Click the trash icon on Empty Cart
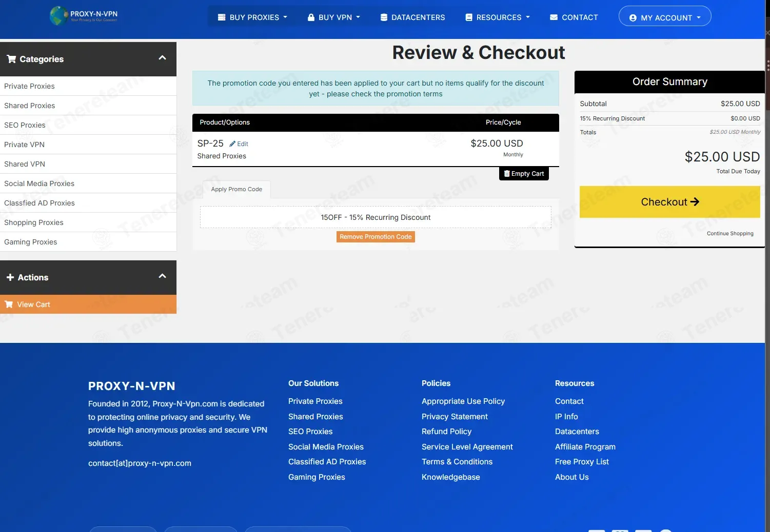Image resolution: width=770 pixels, height=532 pixels. click(x=507, y=174)
